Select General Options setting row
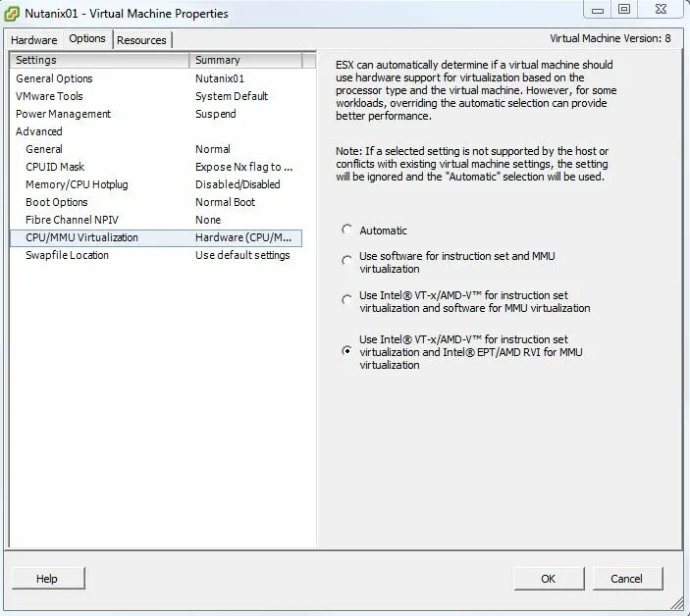 click(x=156, y=78)
